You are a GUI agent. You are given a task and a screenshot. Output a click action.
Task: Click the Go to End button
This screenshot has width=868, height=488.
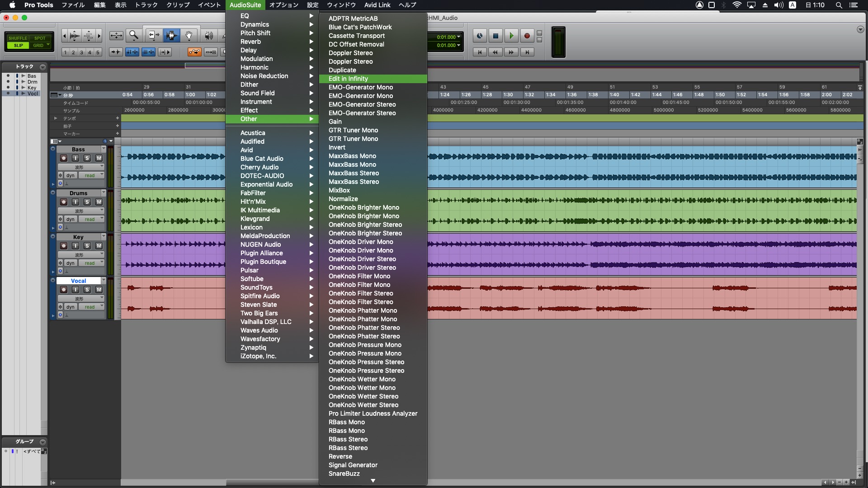(x=527, y=52)
